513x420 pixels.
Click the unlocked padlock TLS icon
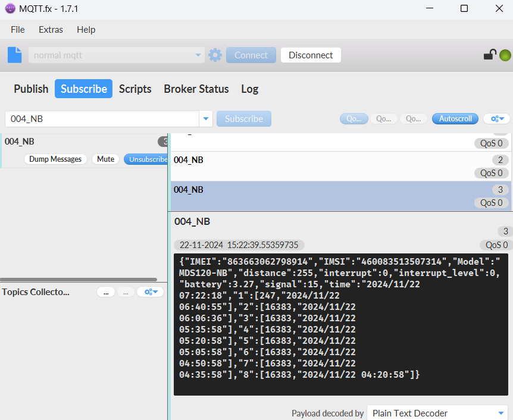pyautogui.click(x=490, y=54)
